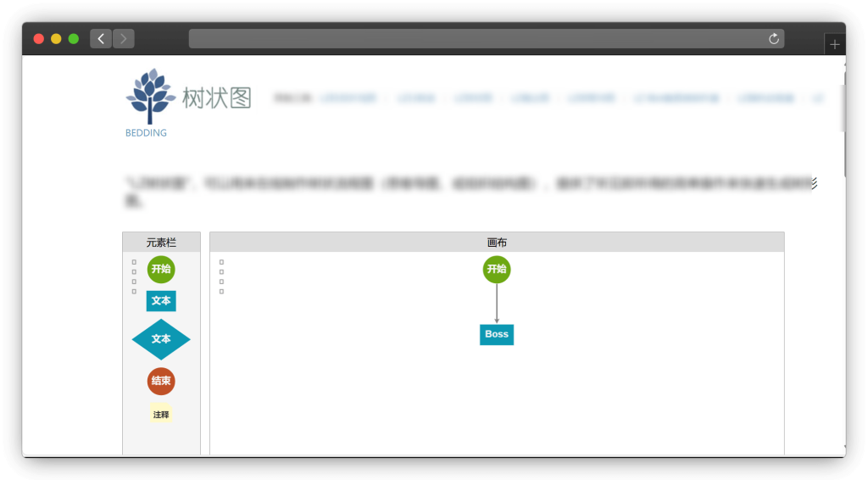Select the Boss node on the canvas
Screen dimensions: 868x480
pos(497,334)
